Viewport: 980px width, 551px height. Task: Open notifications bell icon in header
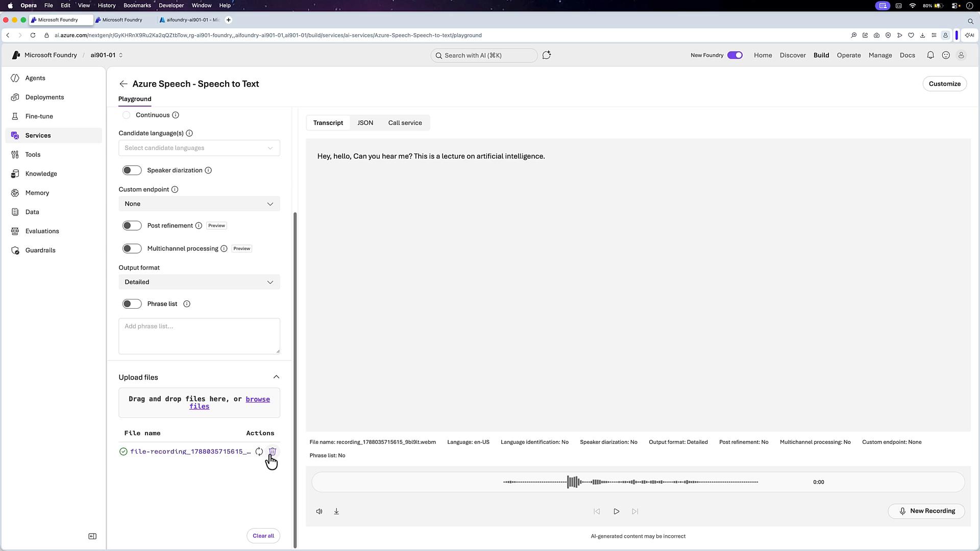(x=930, y=55)
